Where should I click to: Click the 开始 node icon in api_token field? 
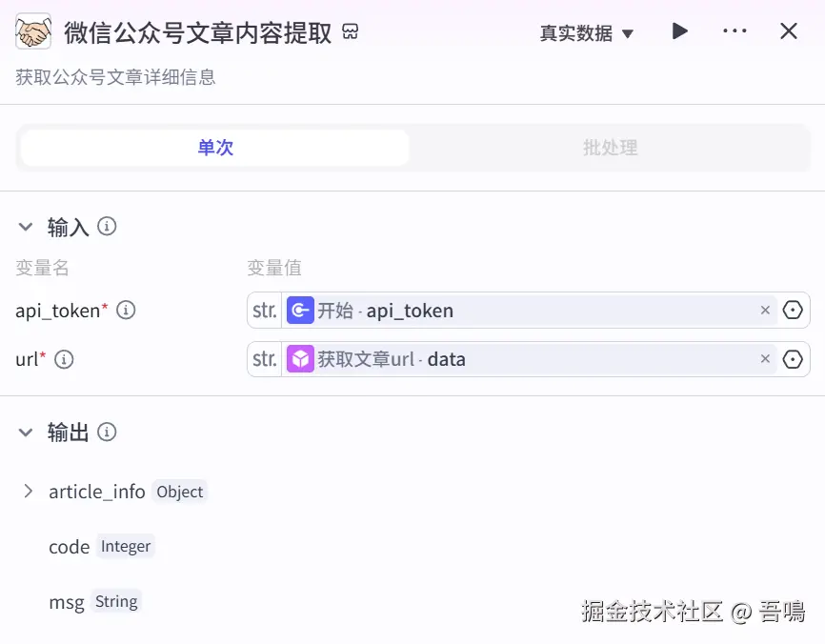tap(300, 311)
